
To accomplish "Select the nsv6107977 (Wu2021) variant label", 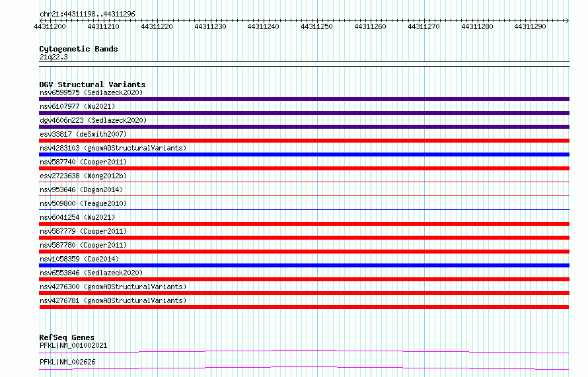I will click(77, 106).
